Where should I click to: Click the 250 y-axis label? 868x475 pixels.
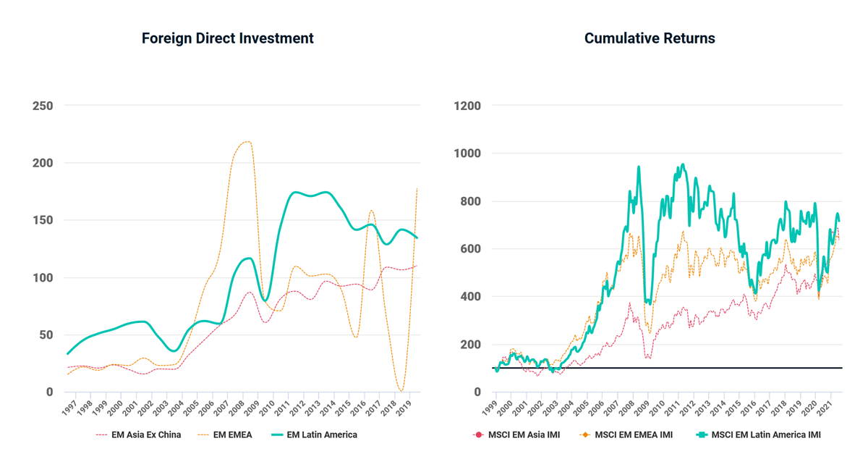point(43,106)
